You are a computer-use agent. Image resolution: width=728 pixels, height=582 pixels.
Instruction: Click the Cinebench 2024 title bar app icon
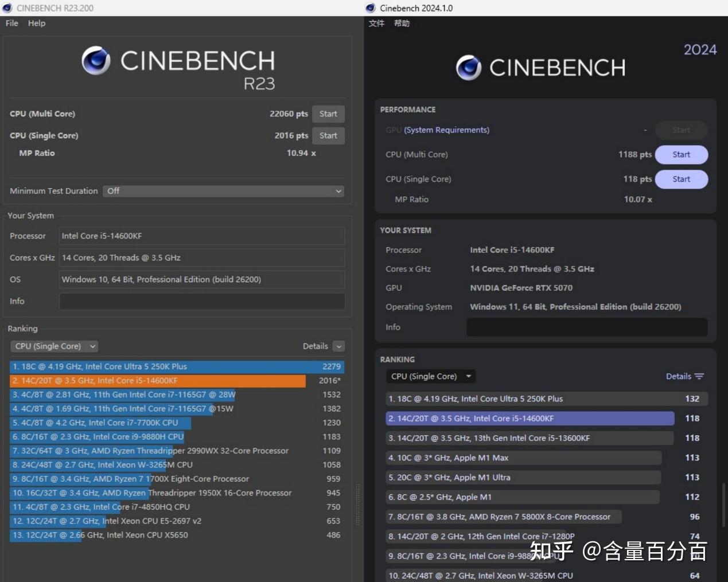point(371,8)
